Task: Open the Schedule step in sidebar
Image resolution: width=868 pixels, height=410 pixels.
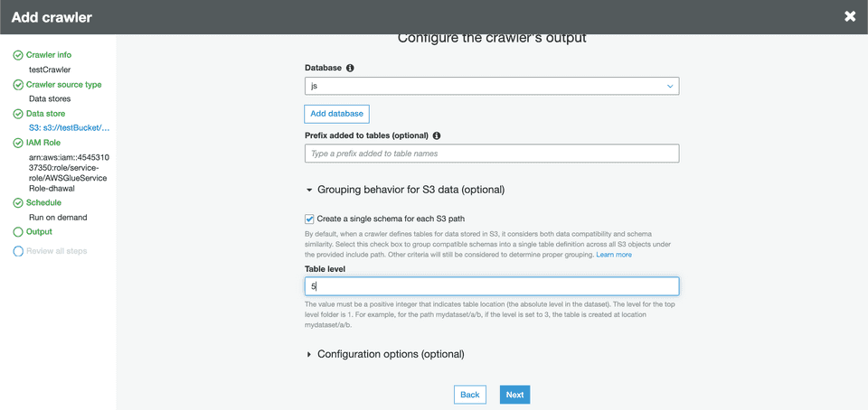Action: 44,203
